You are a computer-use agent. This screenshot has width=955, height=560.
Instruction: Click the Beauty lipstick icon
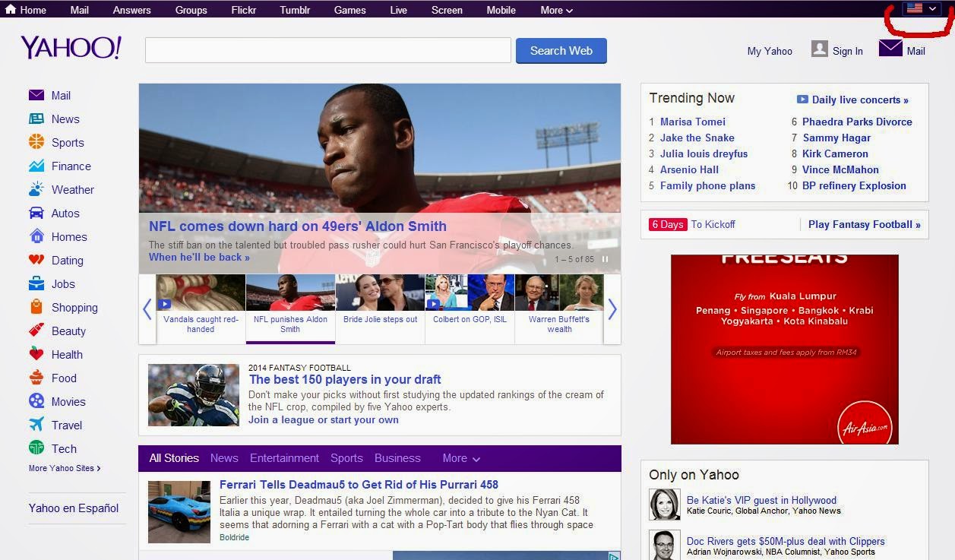coord(36,330)
